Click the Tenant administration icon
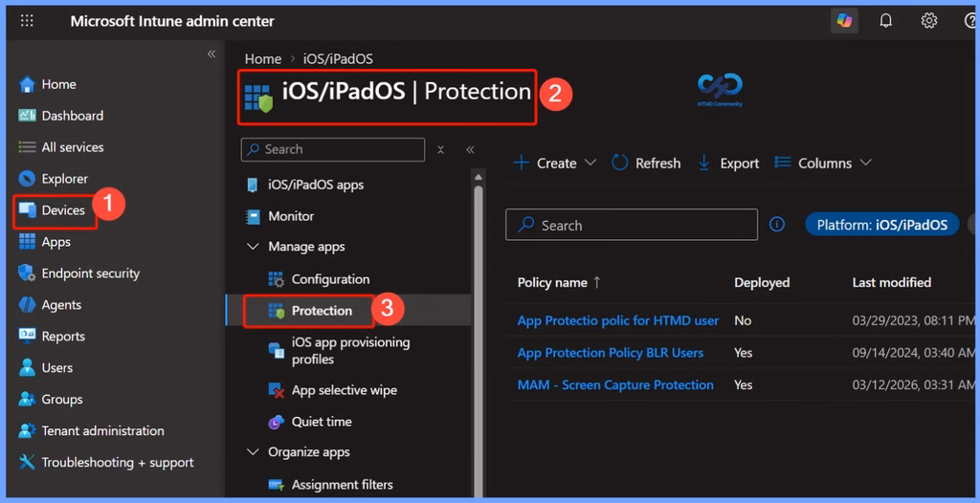980x503 pixels. click(27, 430)
